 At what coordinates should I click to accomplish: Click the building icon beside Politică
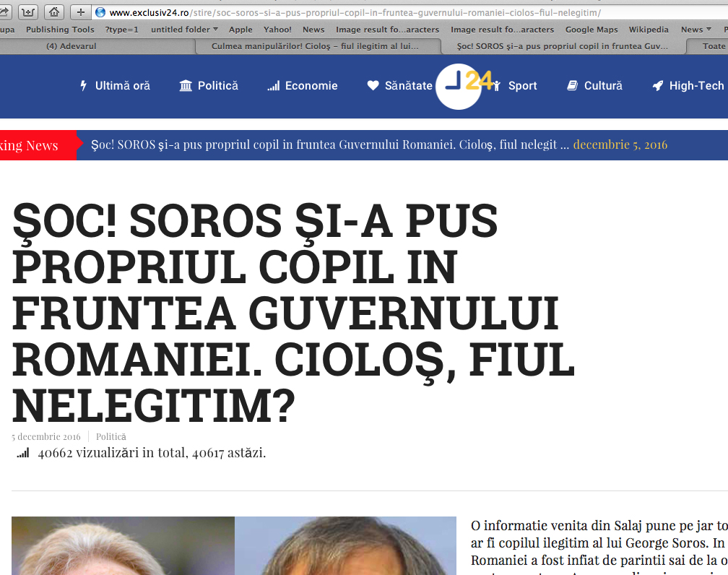point(186,85)
